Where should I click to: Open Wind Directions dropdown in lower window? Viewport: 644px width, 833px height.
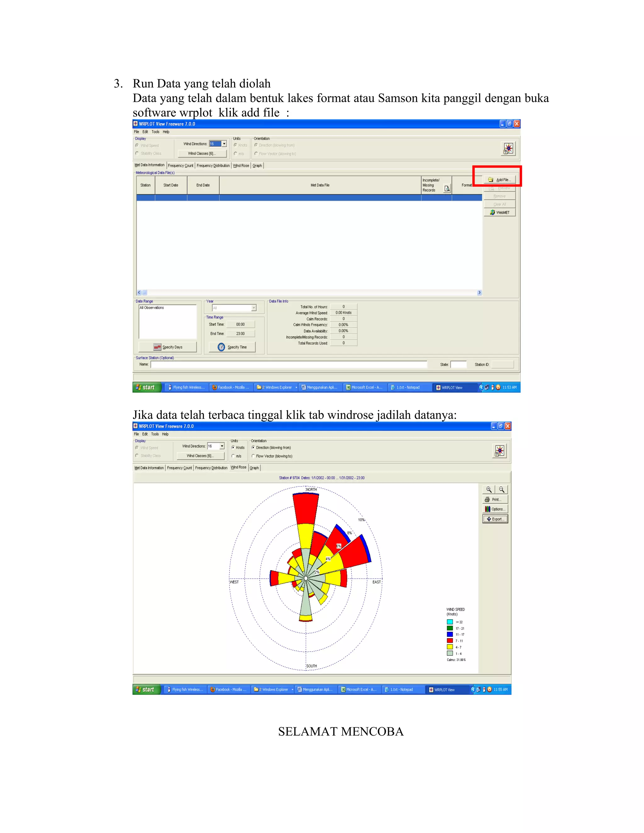pos(222,446)
